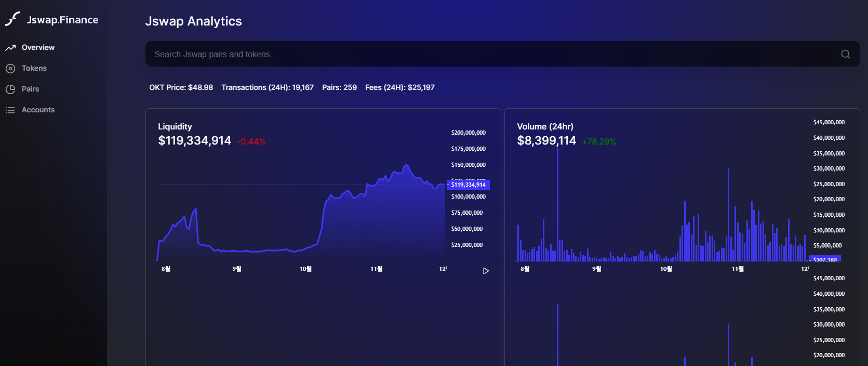Click the $119,334,914 liquidity value
Image resolution: width=868 pixels, height=366 pixels.
coord(195,140)
